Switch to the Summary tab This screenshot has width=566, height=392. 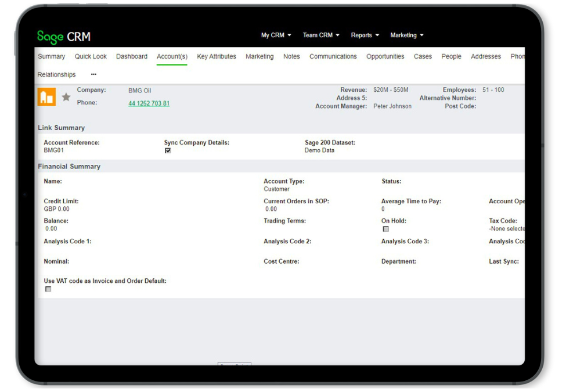pyautogui.click(x=52, y=56)
